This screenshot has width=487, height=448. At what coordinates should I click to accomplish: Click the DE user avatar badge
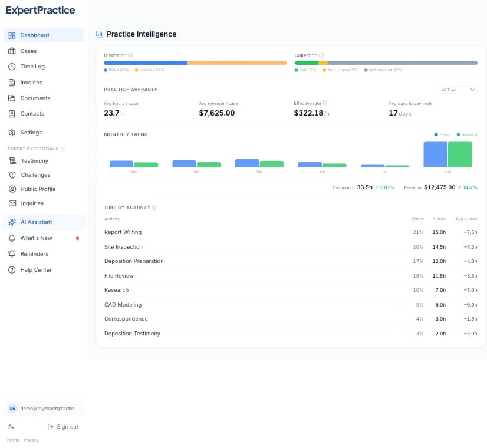(x=12, y=409)
